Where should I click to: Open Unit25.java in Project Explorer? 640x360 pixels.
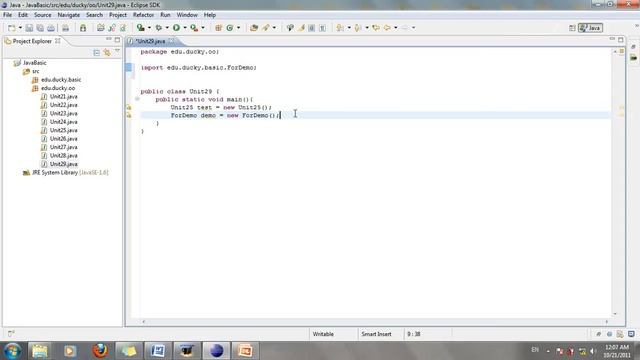(x=63, y=130)
